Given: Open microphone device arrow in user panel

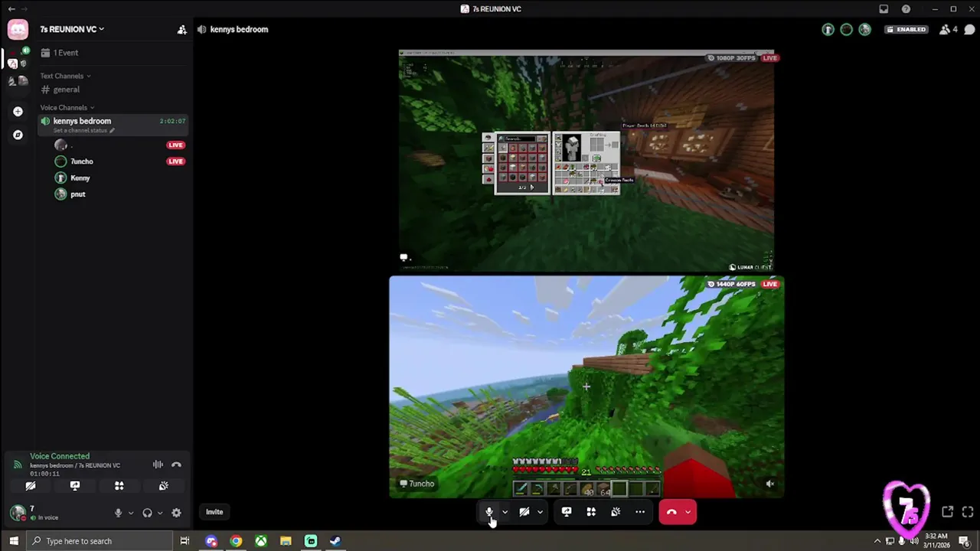Looking at the screenshot, I should coord(131,514).
